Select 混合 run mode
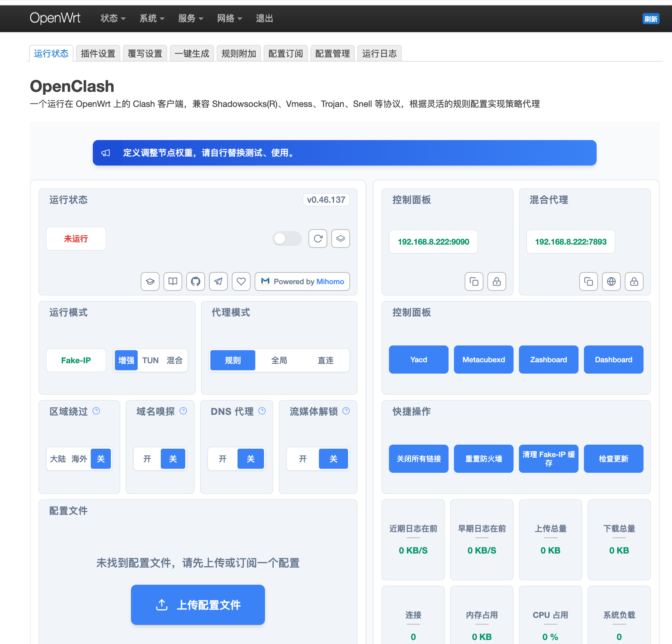The image size is (672, 644). pos(175,360)
